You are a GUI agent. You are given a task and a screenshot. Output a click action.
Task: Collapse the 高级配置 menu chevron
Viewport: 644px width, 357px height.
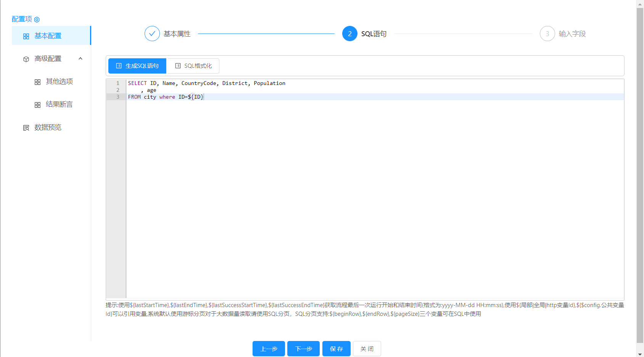coord(80,58)
